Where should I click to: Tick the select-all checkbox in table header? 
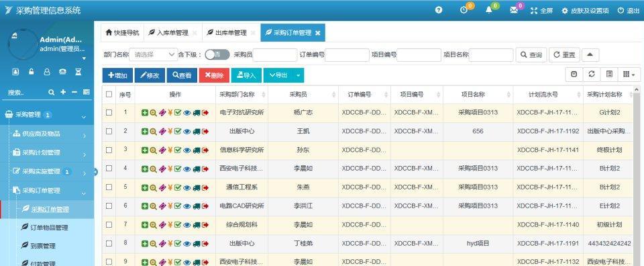(x=109, y=94)
